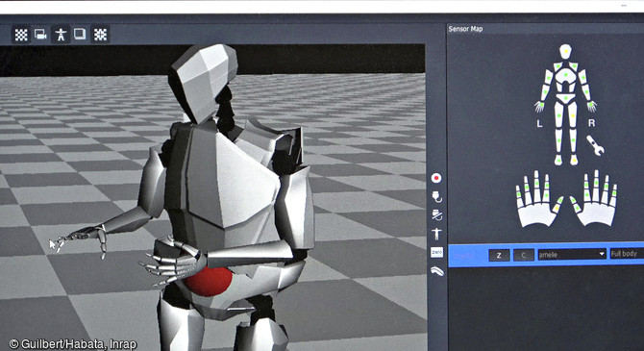
Task: Click the camera view icon
Action: pyautogui.click(x=40, y=35)
